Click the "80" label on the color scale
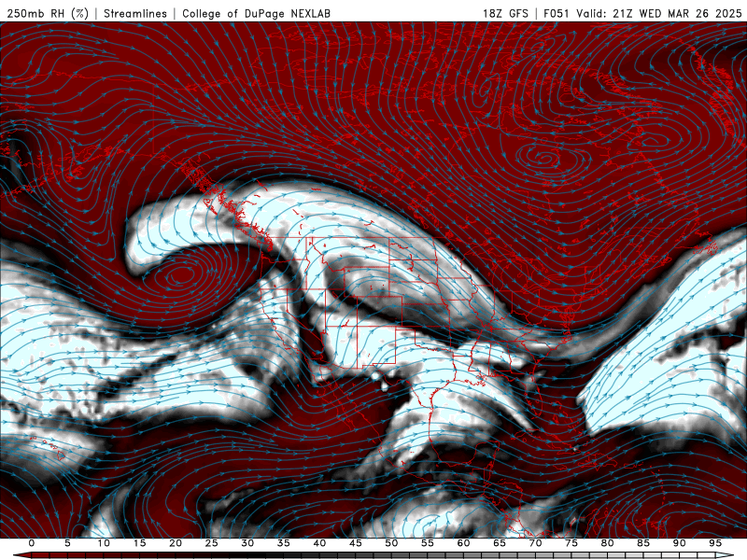The height and width of the screenshot is (560, 747). [608, 543]
